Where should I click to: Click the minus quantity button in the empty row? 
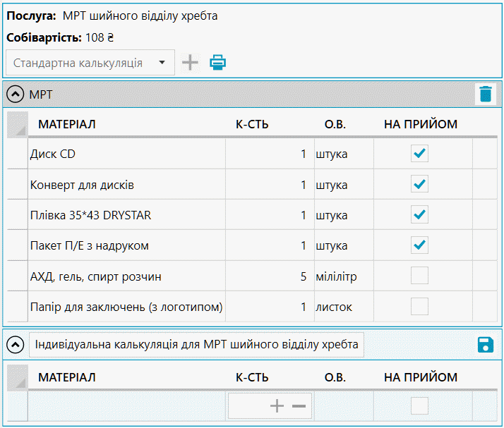click(299, 406)
